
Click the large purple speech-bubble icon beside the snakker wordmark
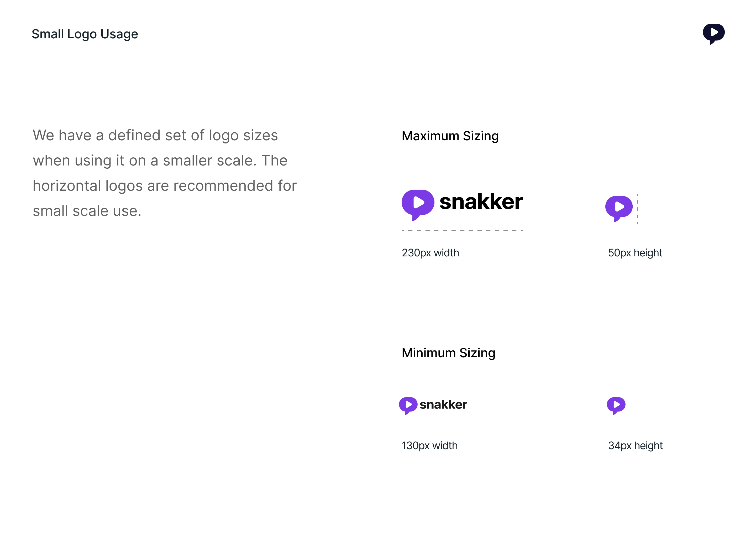(x=417, y=203)
